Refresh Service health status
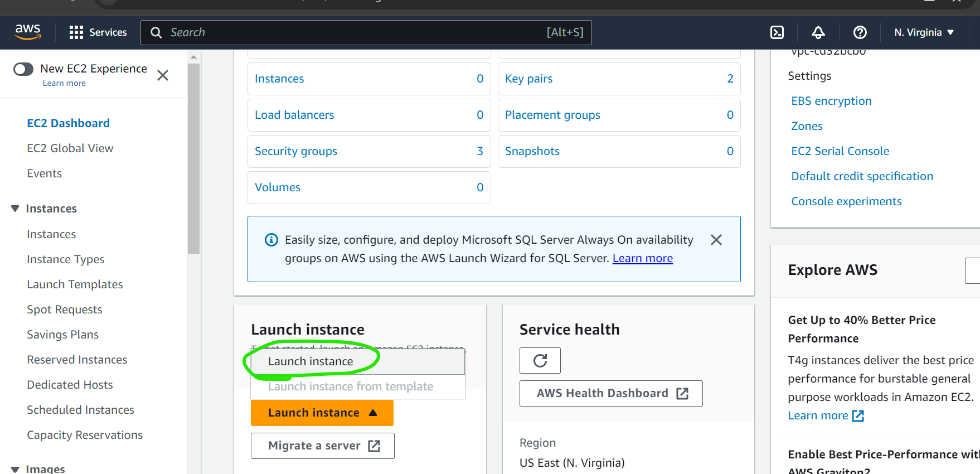 point(540,360)
